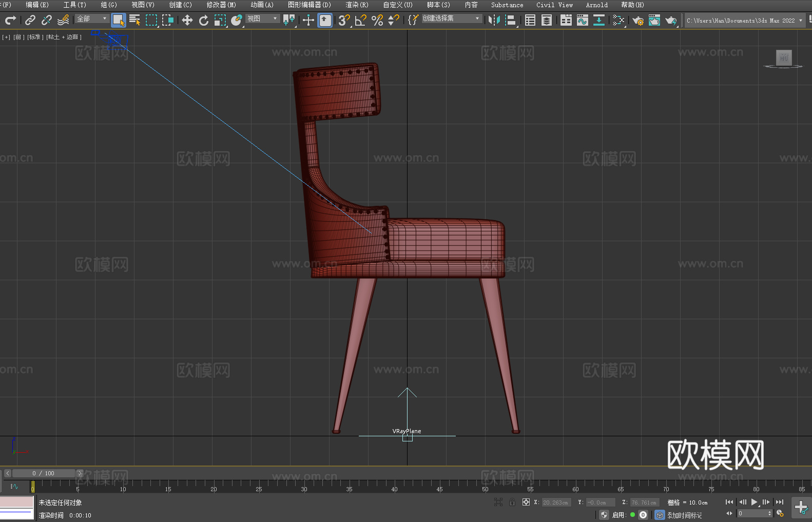Click the time slider 0 / 100 handle
Image resolution: width=812 pixels, height=522 pixels.
44,473
